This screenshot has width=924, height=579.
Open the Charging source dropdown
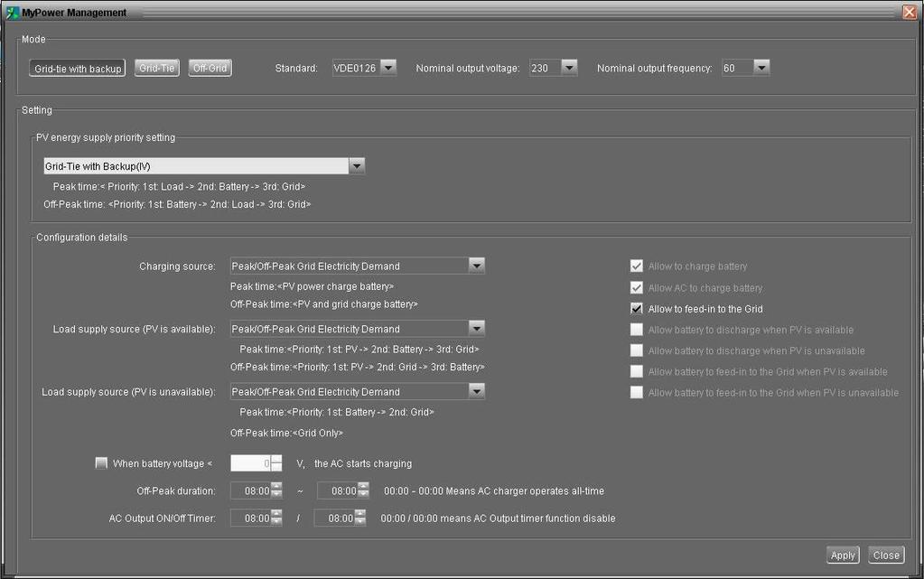pos(477,266)
